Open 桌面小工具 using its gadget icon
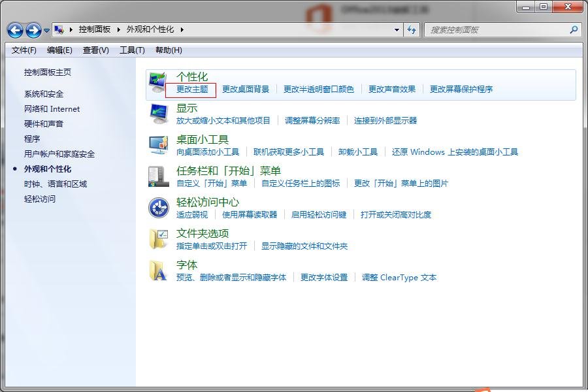 pyautogui.click(x=159, y=145)
